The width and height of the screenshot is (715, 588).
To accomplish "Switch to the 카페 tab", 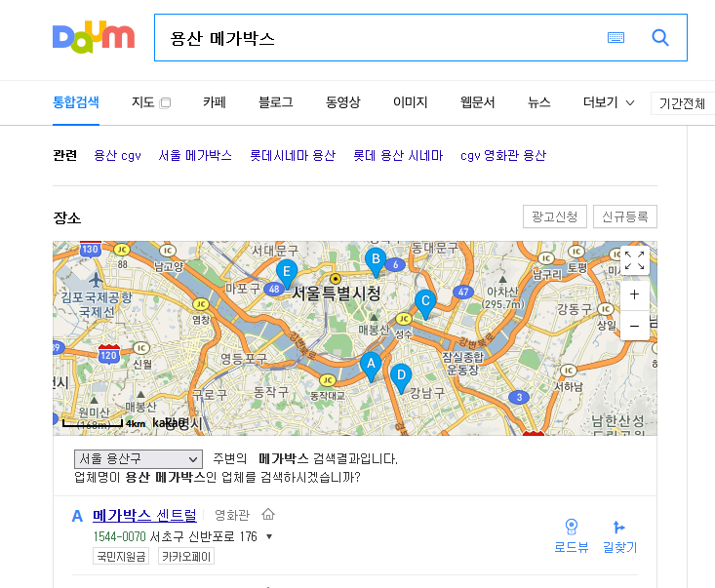I will 215,102.
